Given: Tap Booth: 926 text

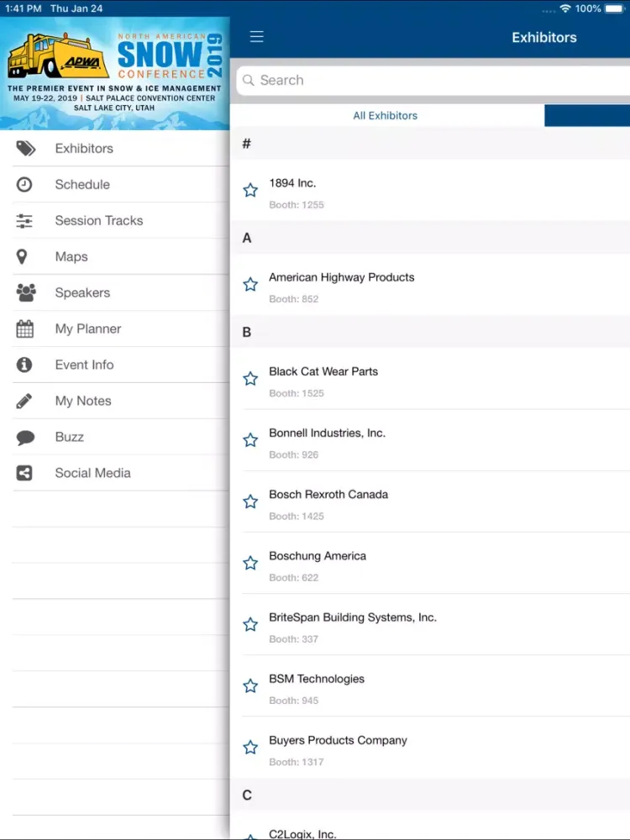Looking at the screenshot, I should [x=293, y=454].
